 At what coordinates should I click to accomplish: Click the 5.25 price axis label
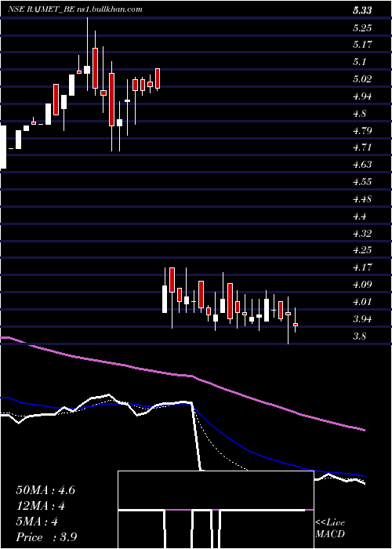click(x=362, y=28)
